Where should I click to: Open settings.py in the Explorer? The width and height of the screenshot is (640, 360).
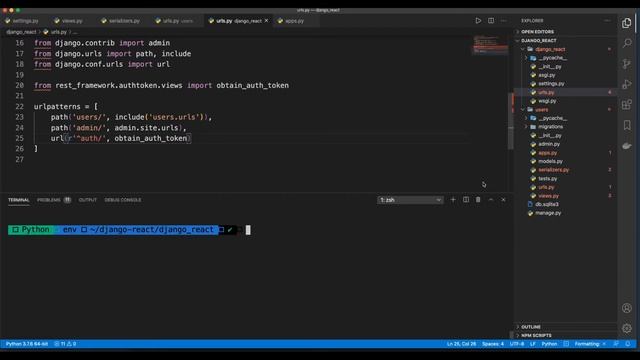[551, 84]
